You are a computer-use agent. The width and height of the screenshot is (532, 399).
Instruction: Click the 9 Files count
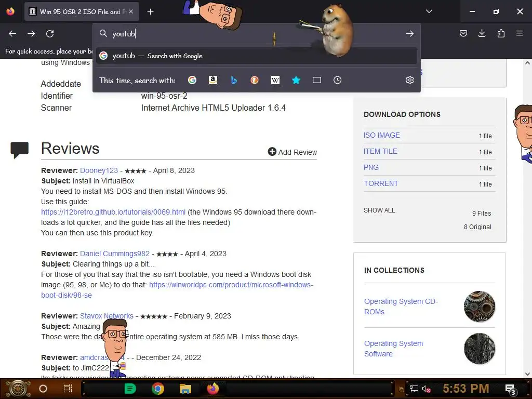(482, 214)
